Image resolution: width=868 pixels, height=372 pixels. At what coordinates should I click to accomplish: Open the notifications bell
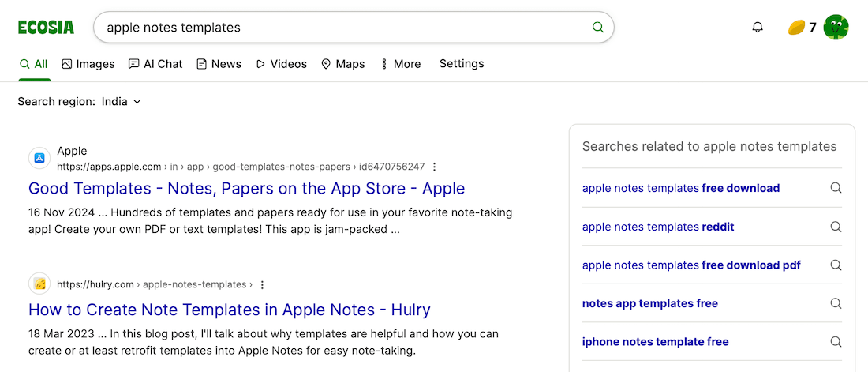tap(758, 28)
